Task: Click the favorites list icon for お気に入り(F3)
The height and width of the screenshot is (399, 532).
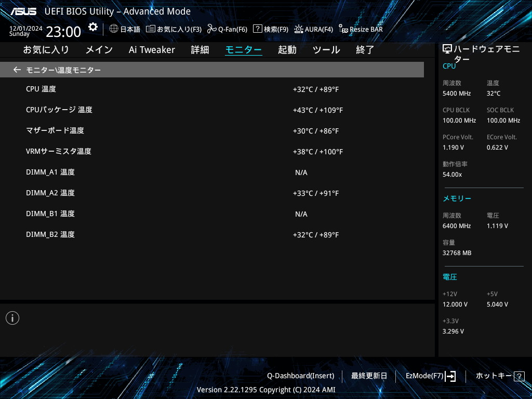Action: coord(151,29)
